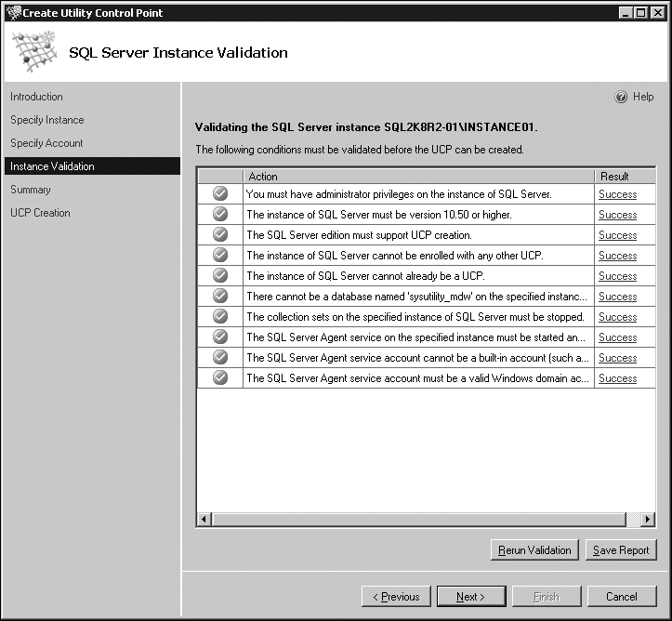Click checkmark icon for Agent service started row

pyautogui.click(x=220, y=337)
